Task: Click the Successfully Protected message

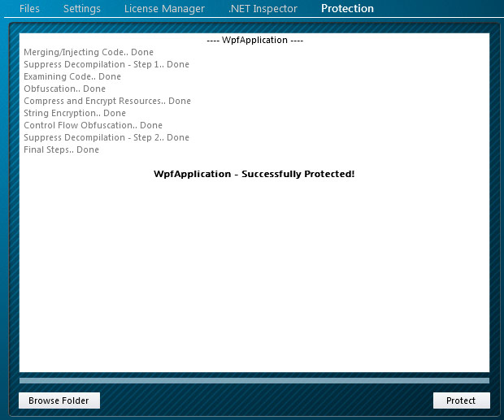Action: tap(254, 174)
